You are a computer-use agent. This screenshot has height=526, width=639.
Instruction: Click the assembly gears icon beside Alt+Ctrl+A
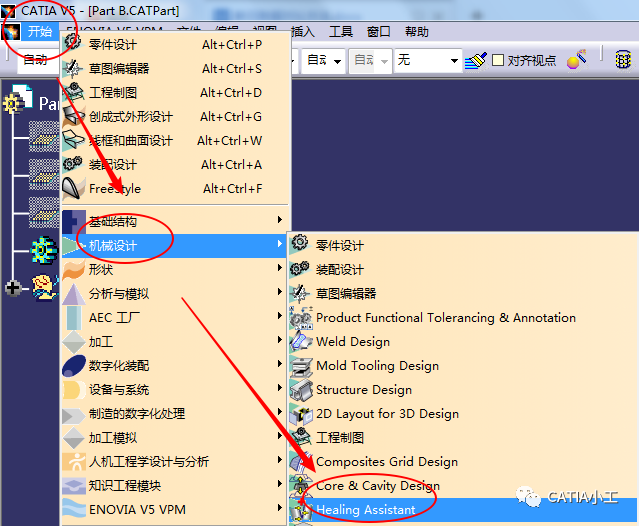click(73, 164)
